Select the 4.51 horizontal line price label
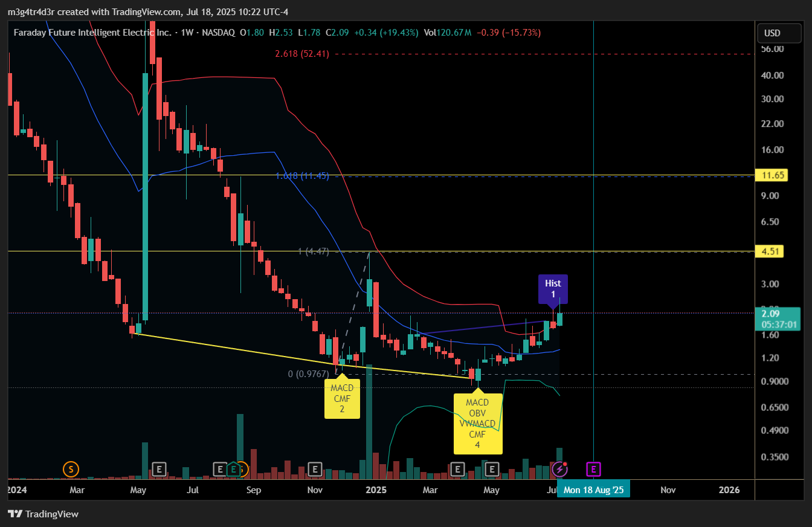The height and width of the screenshot is (527, 812). (769, 251)
